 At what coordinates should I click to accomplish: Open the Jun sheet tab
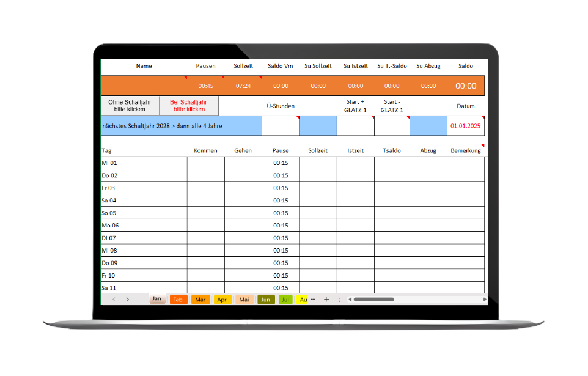click(x=265, y=300)
